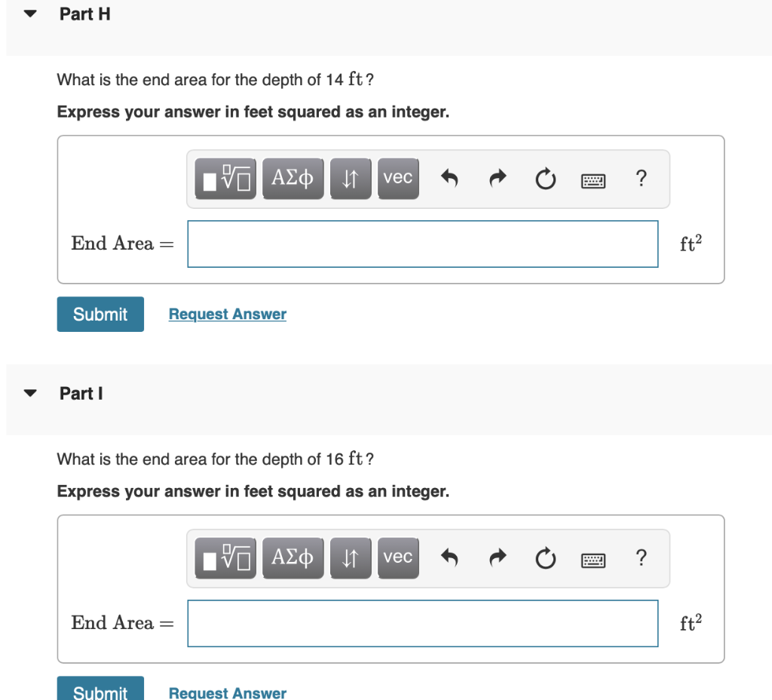The image size is (772, 700).
Task: Open the on-screen keyboard icon in Part H
Action: 593,180
